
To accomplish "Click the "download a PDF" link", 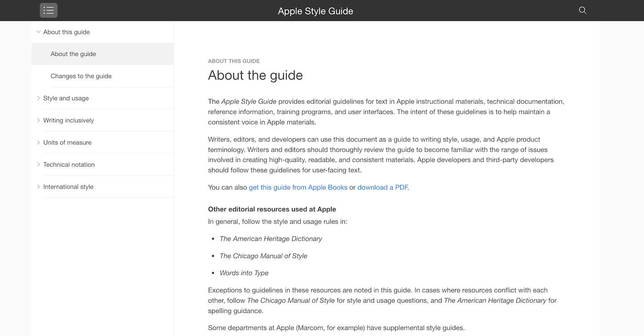I will [x=382, y=187].
